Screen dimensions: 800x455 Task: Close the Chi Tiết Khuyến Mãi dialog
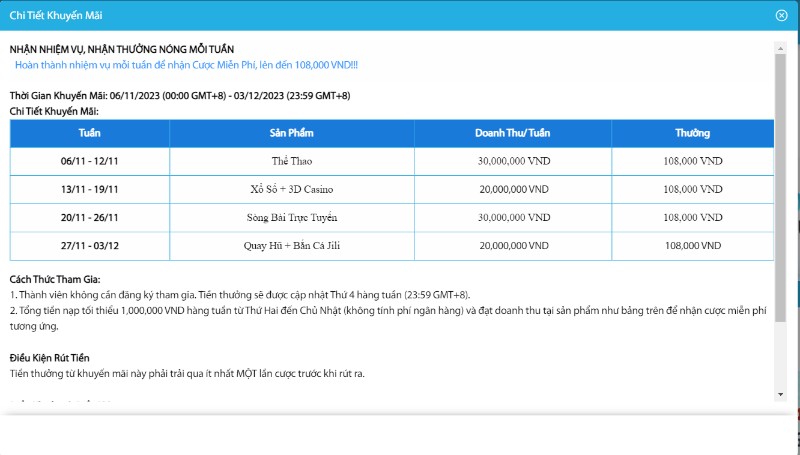pos(781,15)
